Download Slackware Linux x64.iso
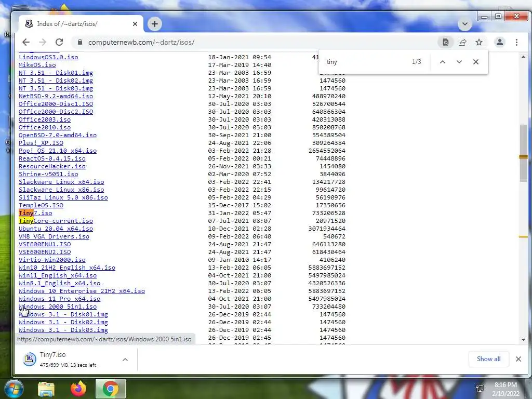 click(61, 182)
